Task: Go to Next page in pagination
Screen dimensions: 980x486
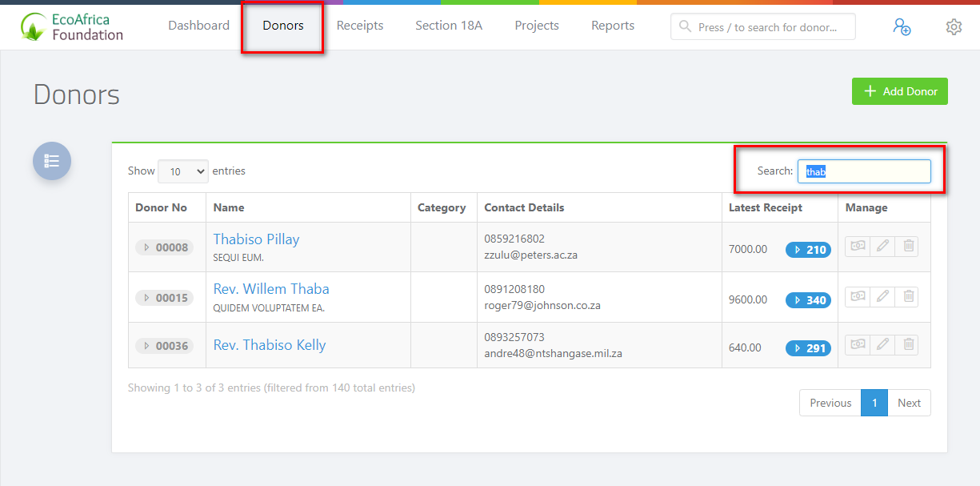Action: point(909,403)
